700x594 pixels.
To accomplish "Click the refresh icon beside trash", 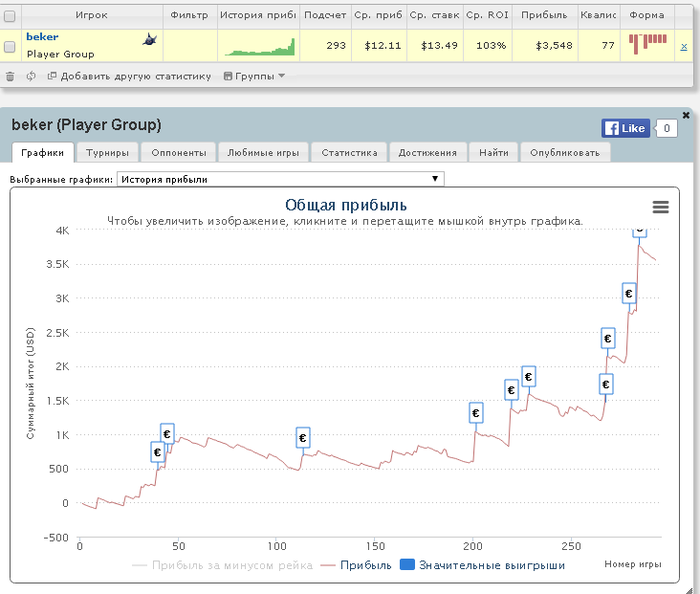I will [30, 76].
